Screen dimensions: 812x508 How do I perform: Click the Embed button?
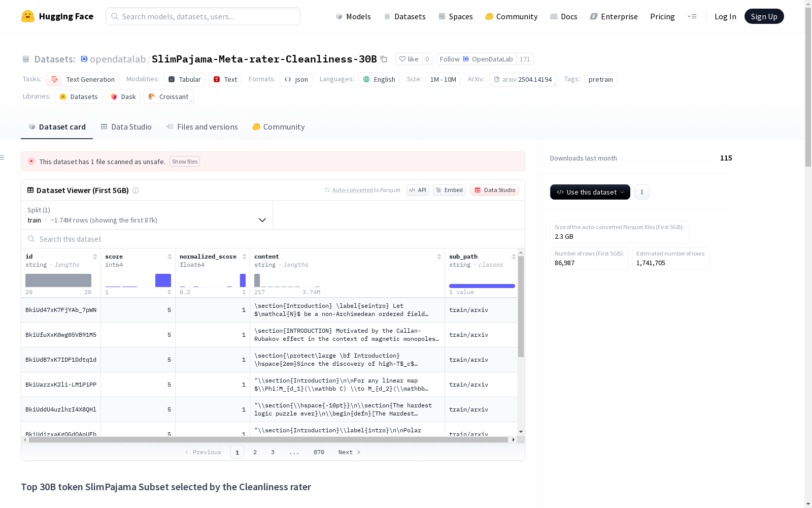[x=449, y=190]
